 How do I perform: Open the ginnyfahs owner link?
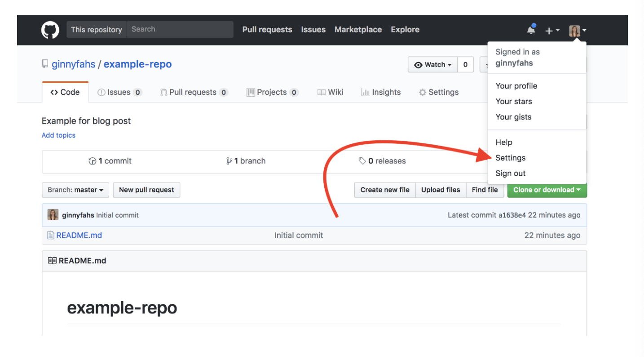[x=74, y=64]
